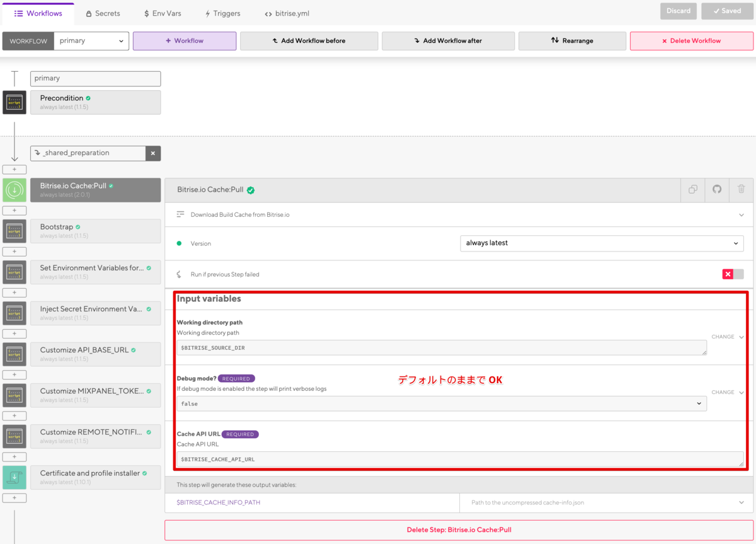The width and height of the screenshot is (756, 544).
Task: Select the Precondition step card
Action: [x=95, y=102]
